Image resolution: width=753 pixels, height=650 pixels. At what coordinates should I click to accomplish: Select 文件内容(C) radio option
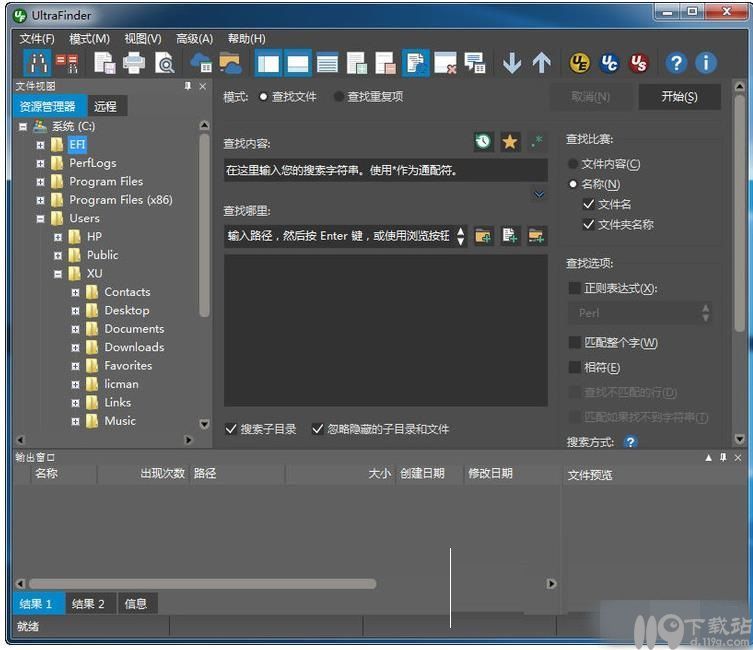pyautogui.click(x=572, y=164)
